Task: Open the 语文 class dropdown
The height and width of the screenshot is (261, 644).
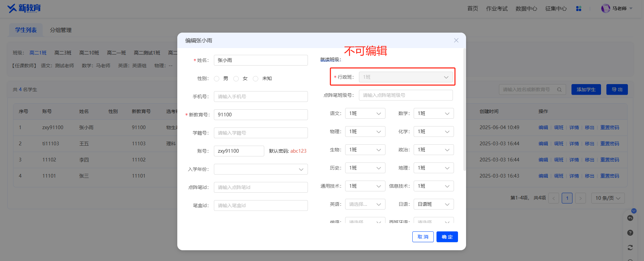Action: tap(365, 113)
